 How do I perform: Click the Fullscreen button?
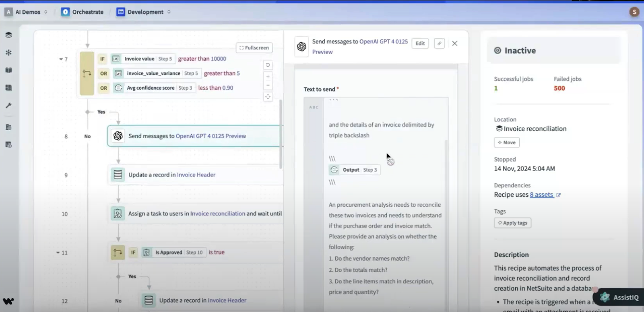(x=254, y=47)
